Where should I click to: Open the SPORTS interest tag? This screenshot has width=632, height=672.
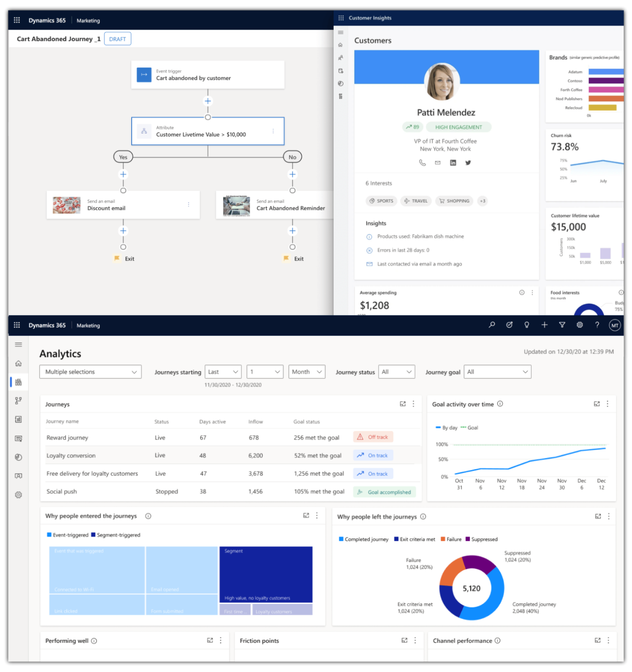click(381, 201)
